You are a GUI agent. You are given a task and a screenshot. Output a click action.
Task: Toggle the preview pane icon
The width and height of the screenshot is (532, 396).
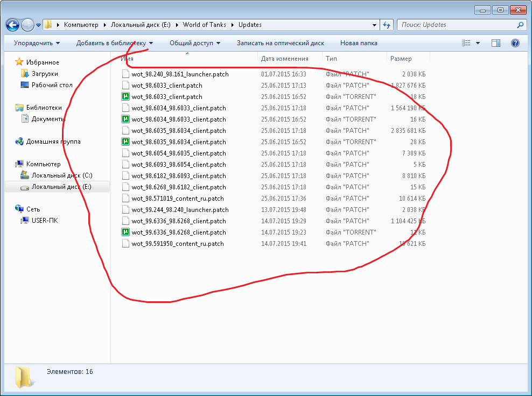[496, 43]
